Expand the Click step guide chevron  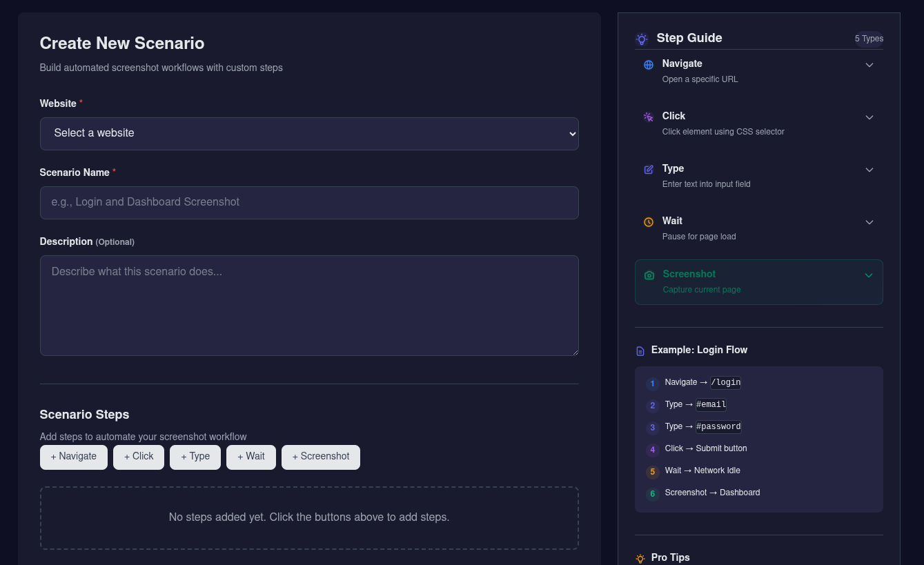click(x=869, y=117)
